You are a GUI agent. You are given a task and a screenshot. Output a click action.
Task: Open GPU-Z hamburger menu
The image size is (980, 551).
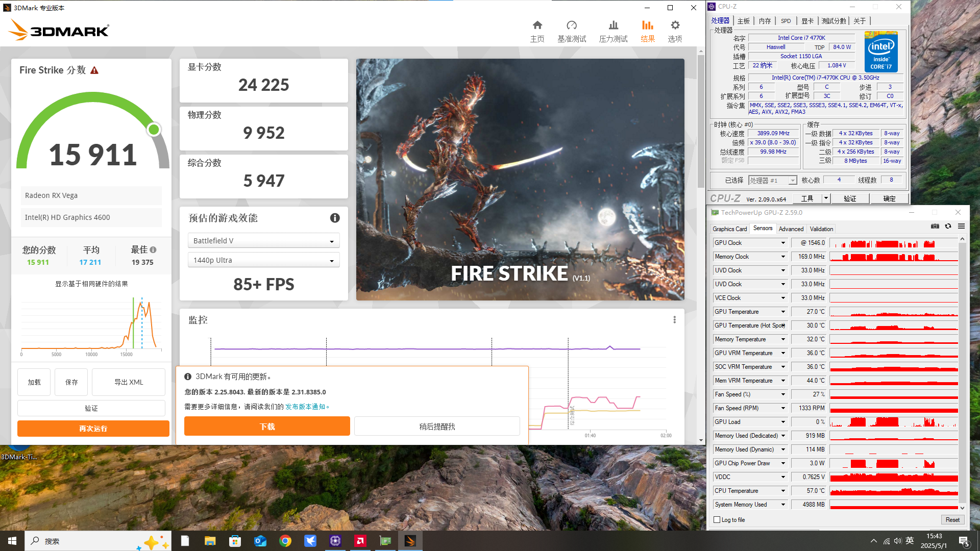(x=961, y=227)
